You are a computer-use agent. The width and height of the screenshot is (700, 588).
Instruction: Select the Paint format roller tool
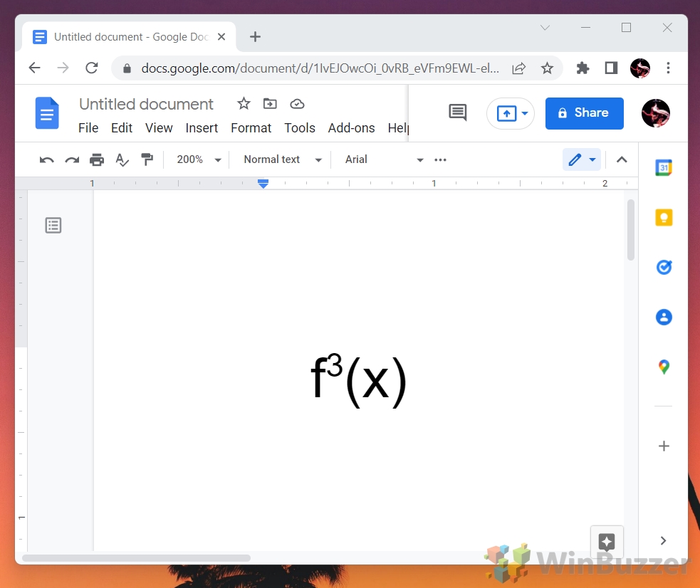(x=147, y=159)
